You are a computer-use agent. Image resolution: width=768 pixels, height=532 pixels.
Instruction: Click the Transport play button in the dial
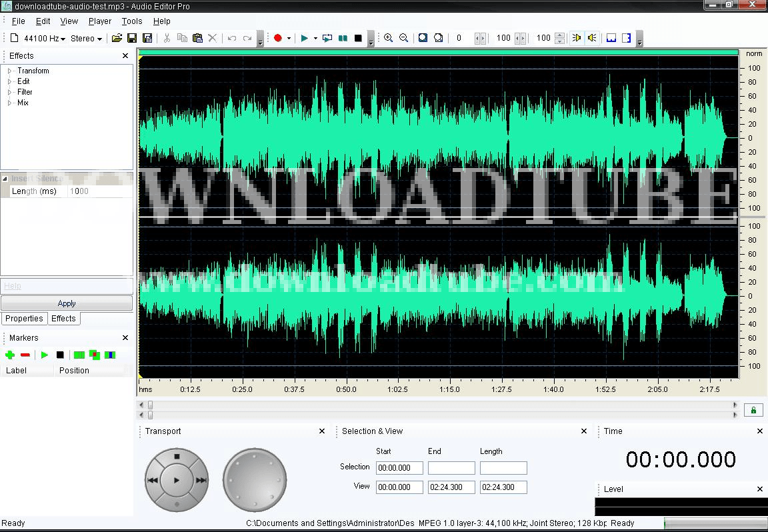coord(176,480)
